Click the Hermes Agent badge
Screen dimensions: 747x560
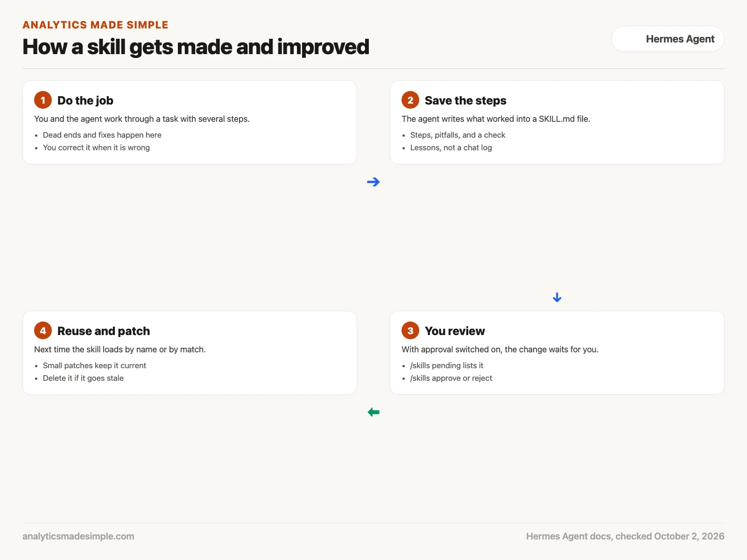(668, 39)
